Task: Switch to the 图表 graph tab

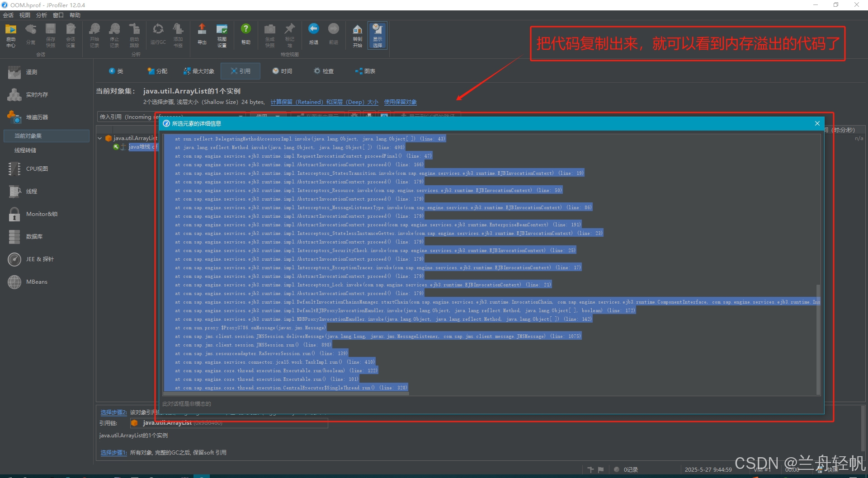Action: 365,71
